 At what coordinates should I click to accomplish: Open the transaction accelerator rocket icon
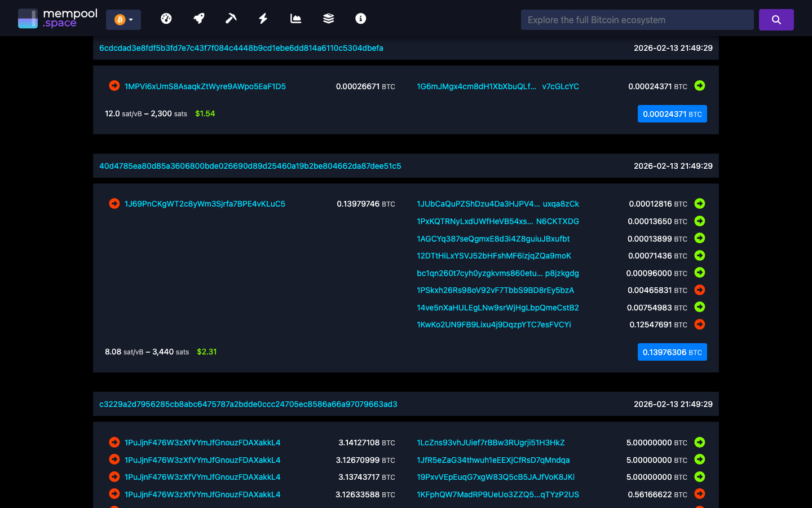click(198, 19)
